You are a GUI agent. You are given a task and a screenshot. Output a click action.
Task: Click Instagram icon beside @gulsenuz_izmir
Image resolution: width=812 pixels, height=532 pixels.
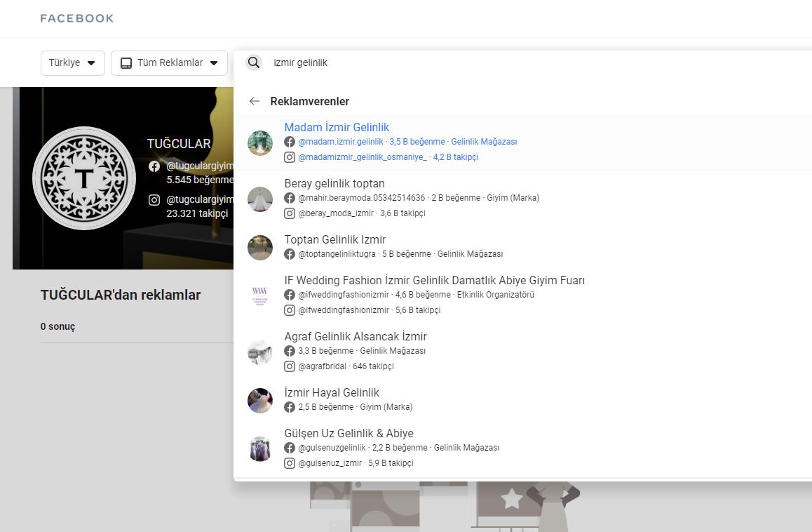(x=290, y=463)
